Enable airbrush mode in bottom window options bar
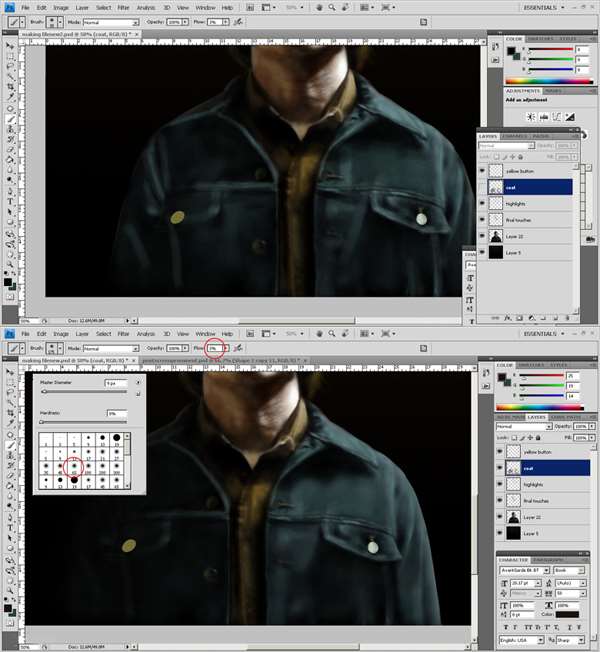The width and height of the screenshot is (600, 652). click(x=238, y=348)
